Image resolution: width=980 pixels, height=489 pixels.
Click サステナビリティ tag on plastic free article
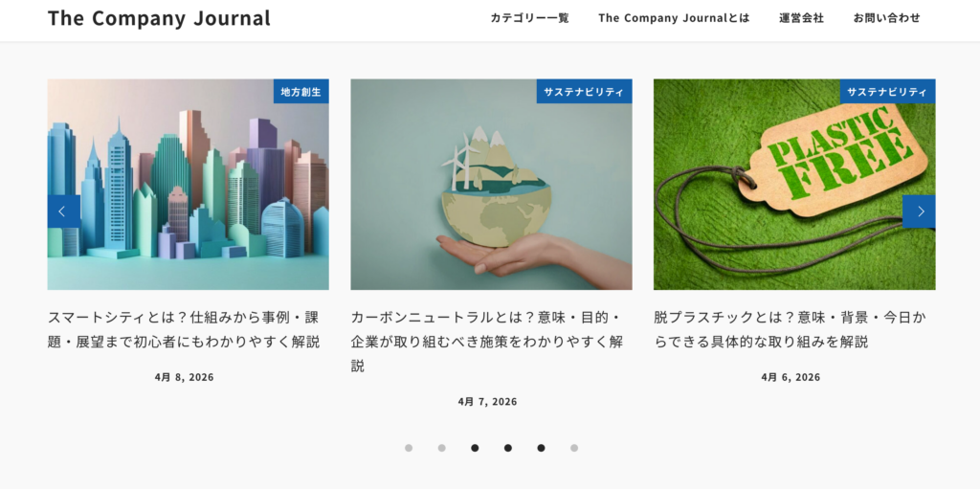tap(887, 91)
